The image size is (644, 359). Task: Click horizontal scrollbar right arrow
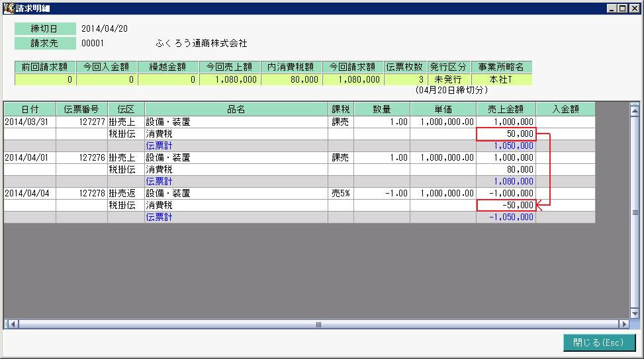point(624,324)
